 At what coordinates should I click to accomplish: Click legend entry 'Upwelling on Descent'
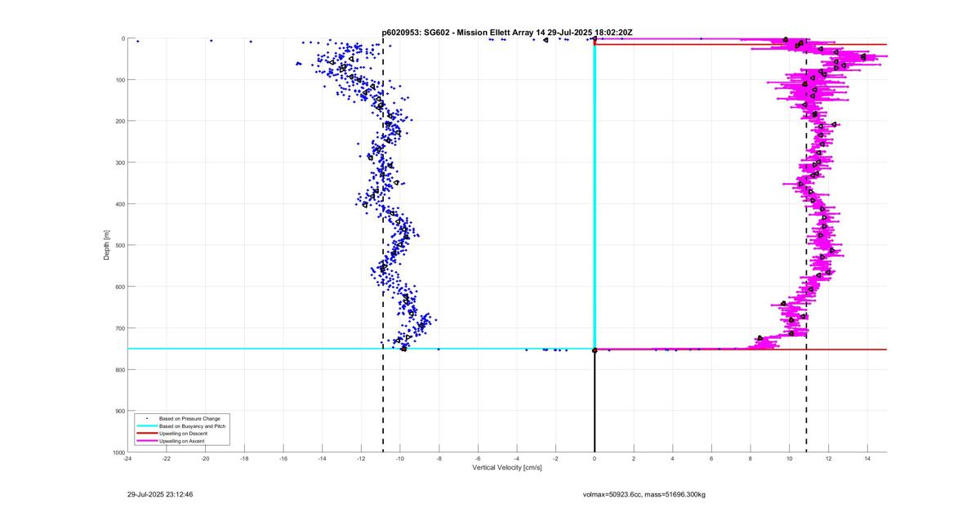point(184,433)
